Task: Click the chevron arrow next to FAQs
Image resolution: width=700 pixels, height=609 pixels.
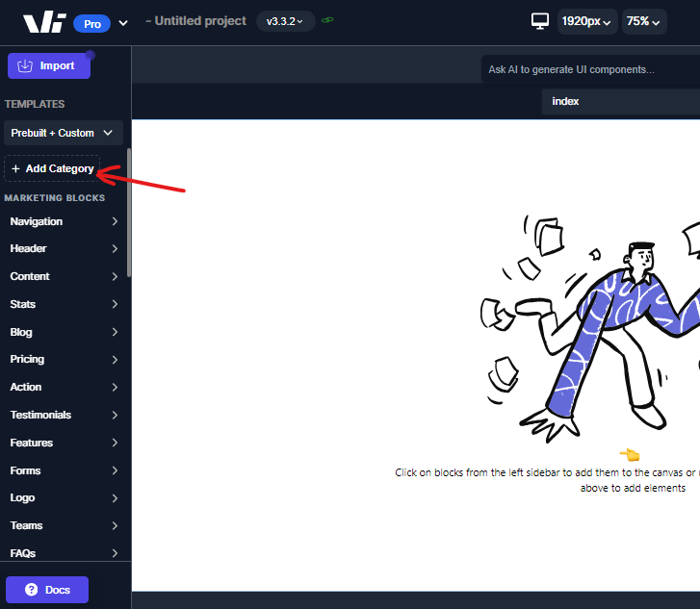Action: [x=115, y=553]
